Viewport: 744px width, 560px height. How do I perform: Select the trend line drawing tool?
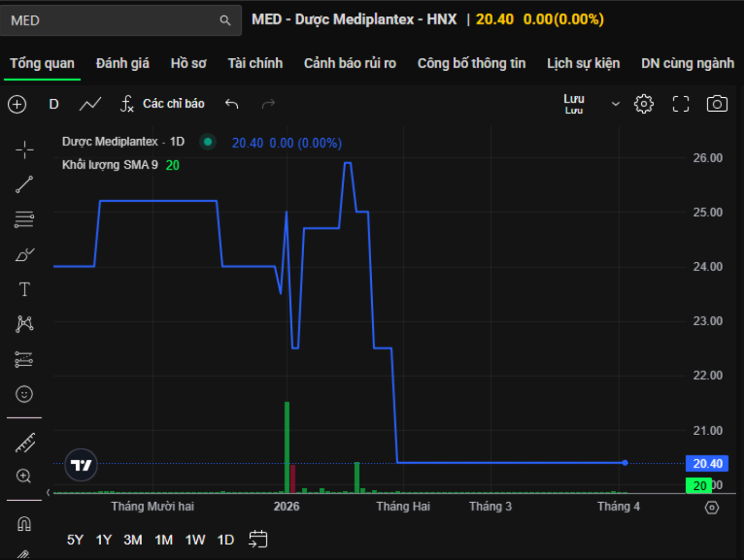24,184
